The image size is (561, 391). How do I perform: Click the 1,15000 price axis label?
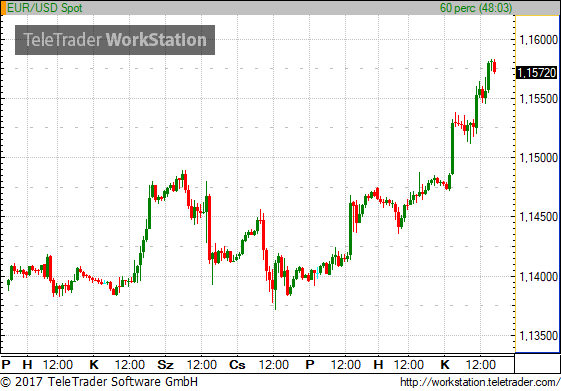pyautogui.click(x=538, y=158)
